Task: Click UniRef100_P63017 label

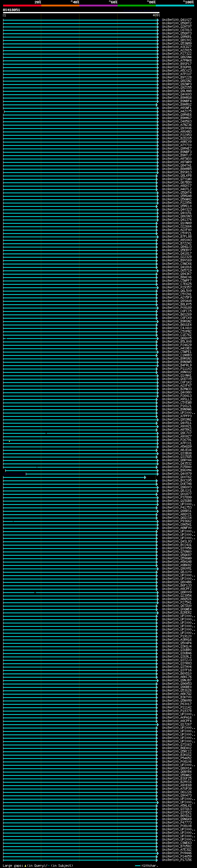Action: (x=176, y=704)
